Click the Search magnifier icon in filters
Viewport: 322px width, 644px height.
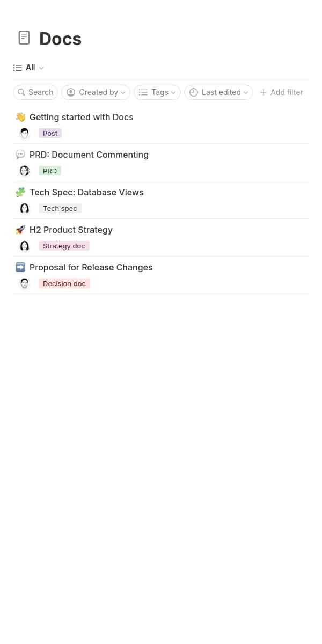23,92
